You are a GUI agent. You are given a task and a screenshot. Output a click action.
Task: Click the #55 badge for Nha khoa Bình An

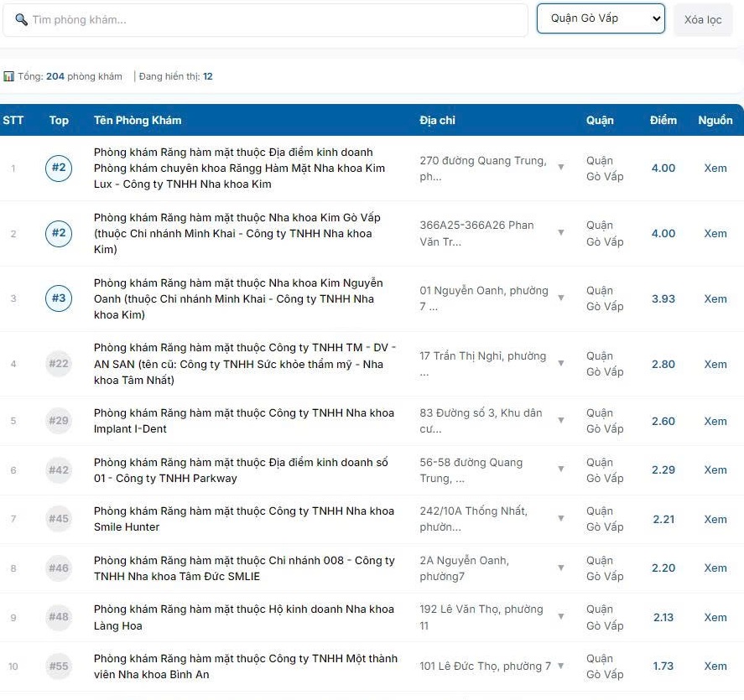(x=59, y=666)
